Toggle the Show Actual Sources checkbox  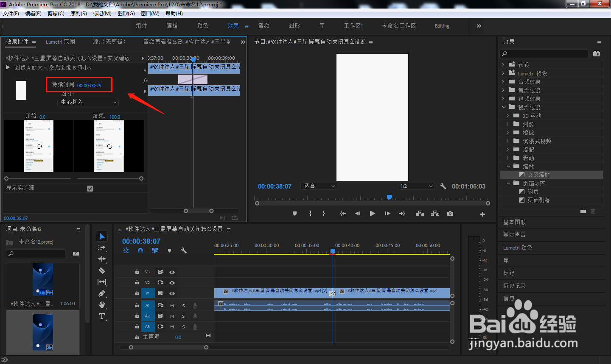pyautogui.click(x=90, y=189)
